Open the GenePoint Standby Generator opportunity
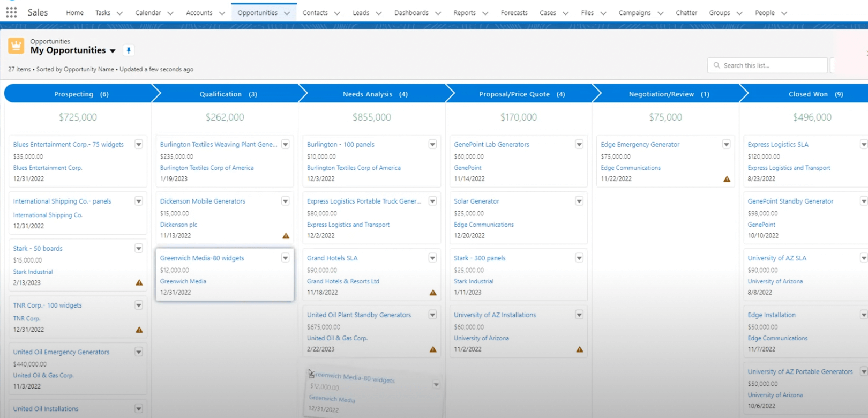The image size is (868, 418). point(790,201)
